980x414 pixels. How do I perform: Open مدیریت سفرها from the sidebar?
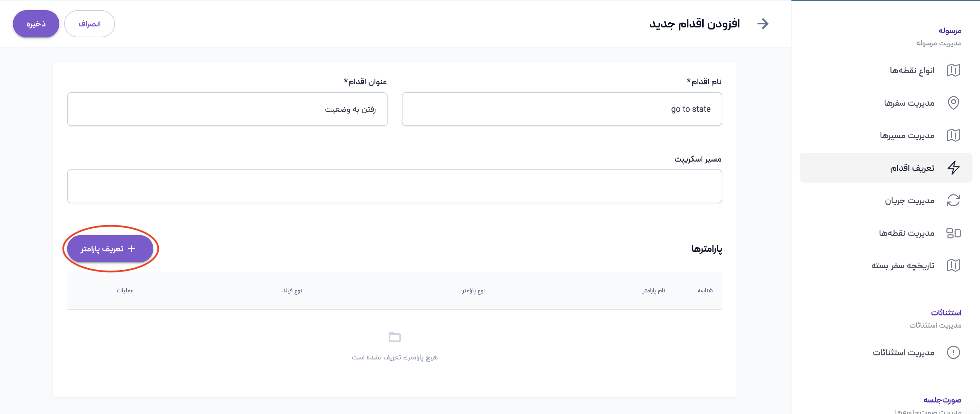tap(909, 103)
